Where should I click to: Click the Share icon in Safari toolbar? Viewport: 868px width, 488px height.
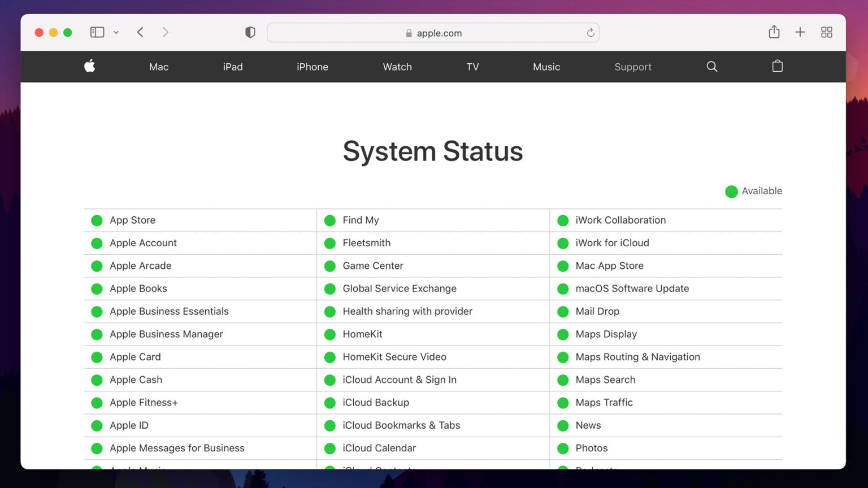pyautogui.click(x=774, y=32)
